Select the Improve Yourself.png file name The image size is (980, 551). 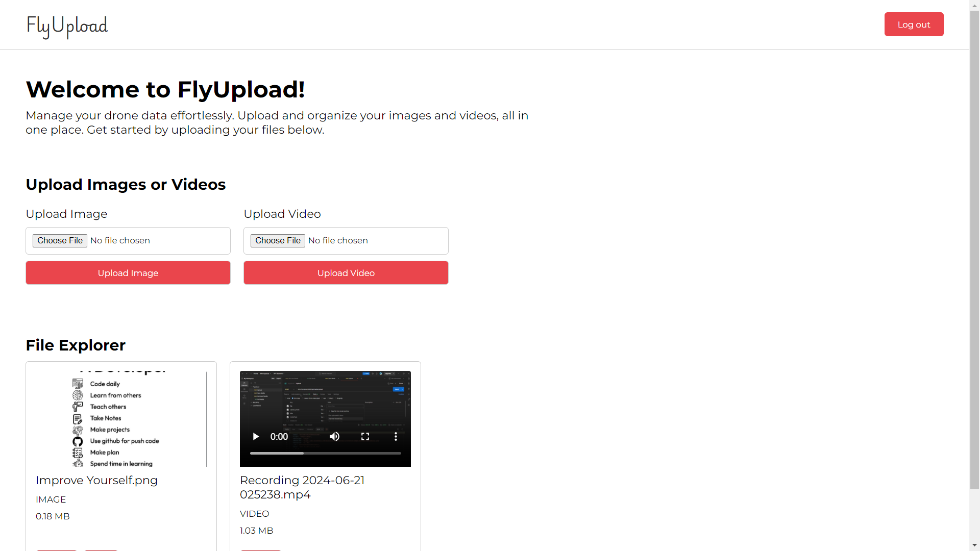(x=96, y=481)
